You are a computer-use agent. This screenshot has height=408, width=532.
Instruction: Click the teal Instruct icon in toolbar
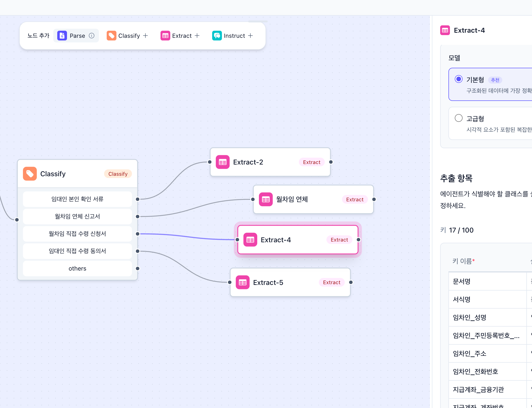point(217,36)
